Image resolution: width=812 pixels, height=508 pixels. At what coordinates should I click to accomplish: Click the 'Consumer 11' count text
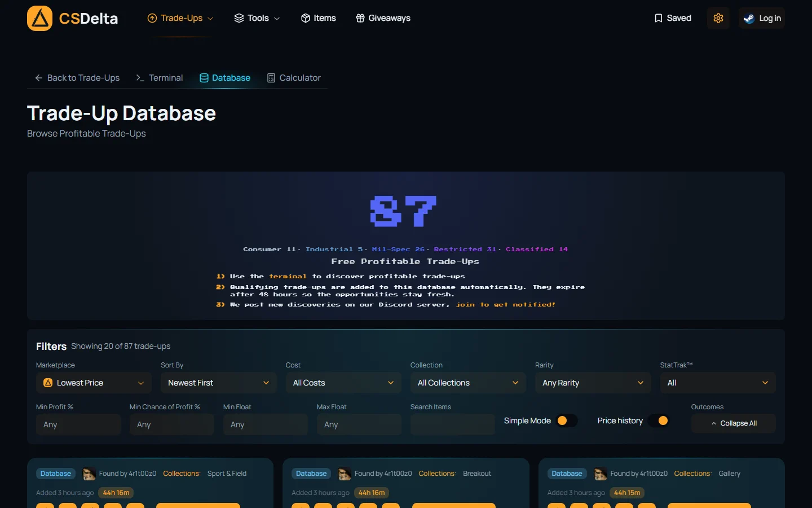click(x=270, y=249)
